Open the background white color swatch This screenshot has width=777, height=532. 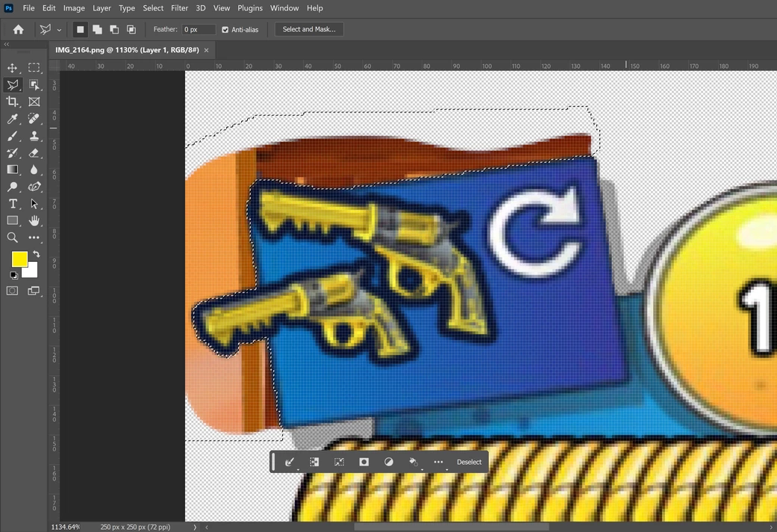tap(31, 272)
